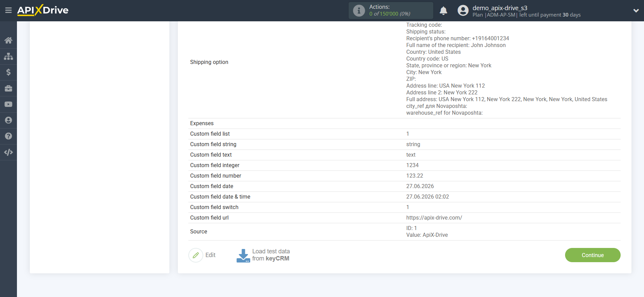
Task: Select the value 27.06.2026 02:02
Action: (x=428, y=197)
